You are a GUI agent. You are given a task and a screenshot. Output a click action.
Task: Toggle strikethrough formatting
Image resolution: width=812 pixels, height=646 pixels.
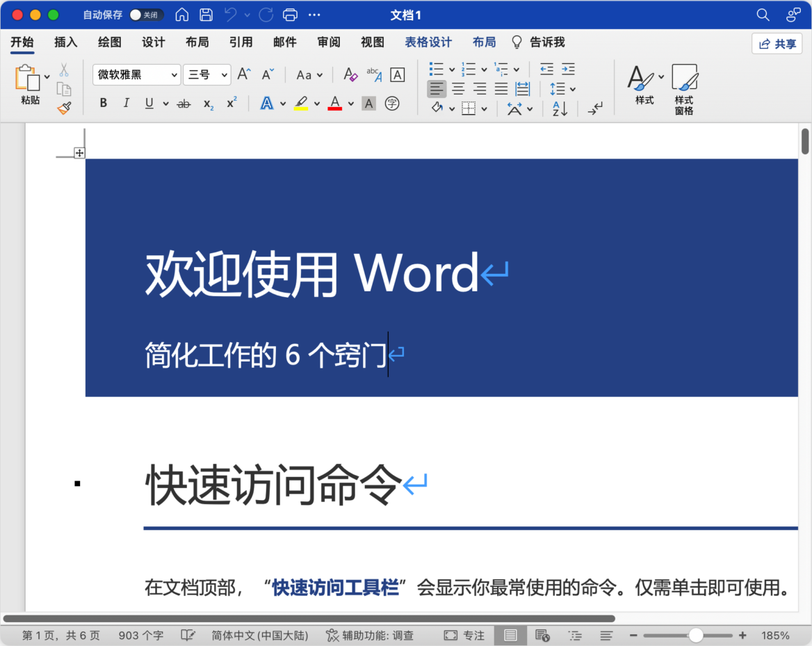click(184, 104)
